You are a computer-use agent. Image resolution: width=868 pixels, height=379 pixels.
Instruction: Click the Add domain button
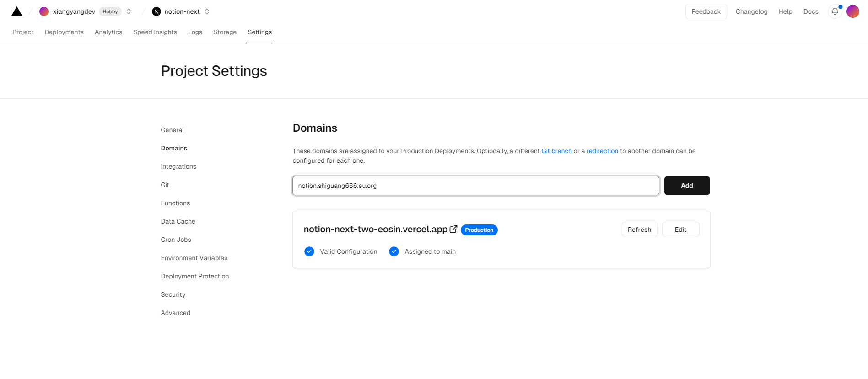coord(687,186)
